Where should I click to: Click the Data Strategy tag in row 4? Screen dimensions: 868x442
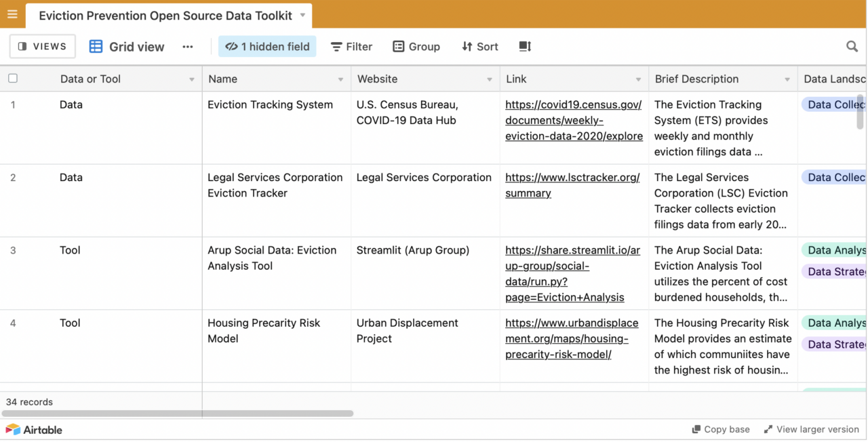click(x=834, y=344)
